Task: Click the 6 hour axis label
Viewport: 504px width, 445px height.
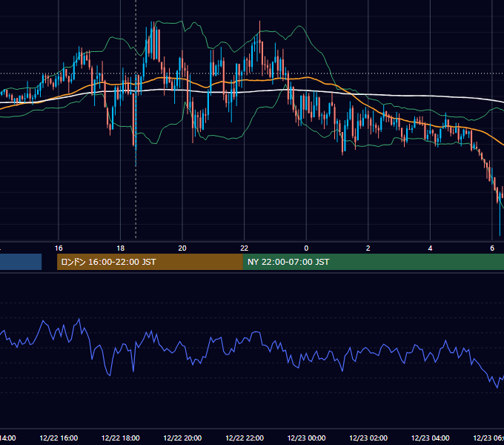Action: [492, 248]
